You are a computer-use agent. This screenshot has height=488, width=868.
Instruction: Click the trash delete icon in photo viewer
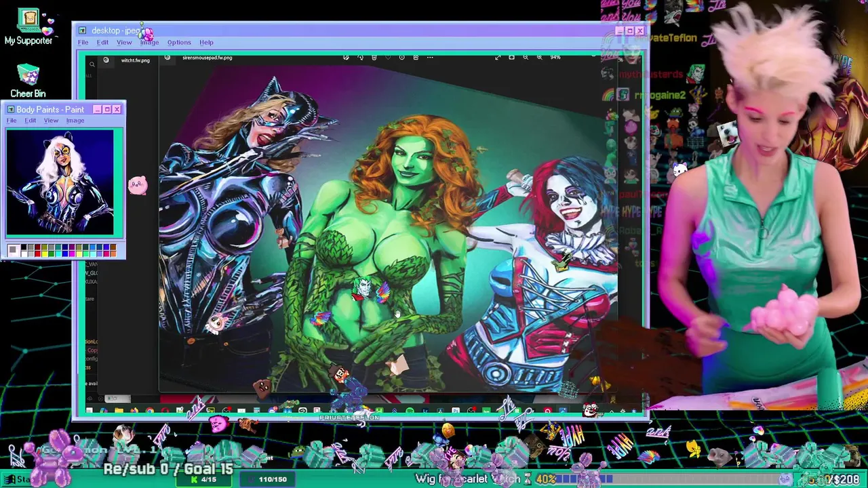pyautogui.click(x=374, y=58)
